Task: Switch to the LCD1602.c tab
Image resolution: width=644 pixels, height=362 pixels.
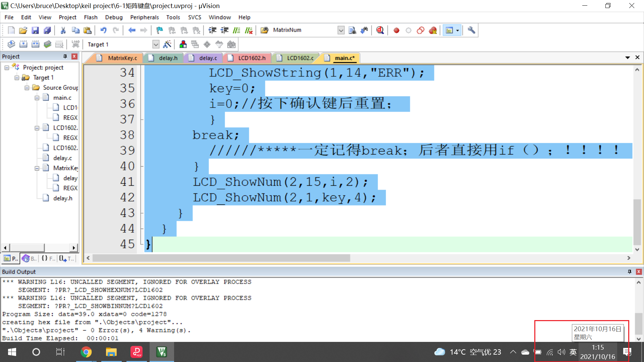Action: (x=300, y=58)
